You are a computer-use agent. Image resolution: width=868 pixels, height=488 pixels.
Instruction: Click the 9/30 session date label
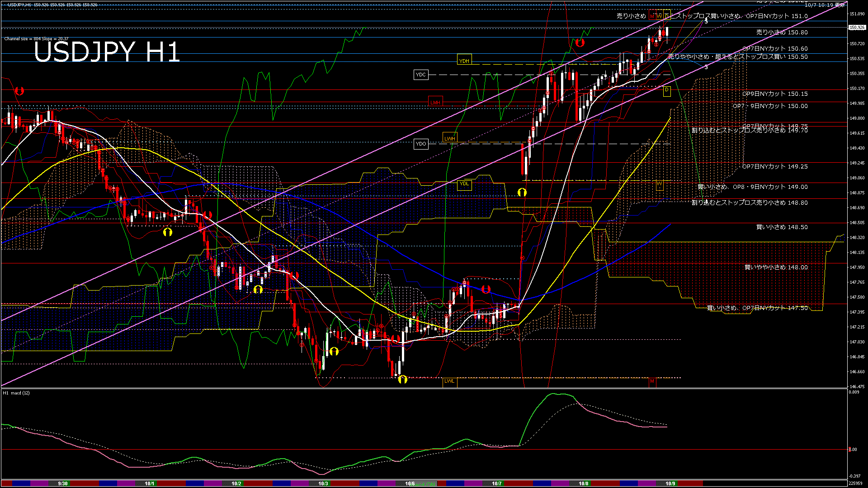point(63,483)
